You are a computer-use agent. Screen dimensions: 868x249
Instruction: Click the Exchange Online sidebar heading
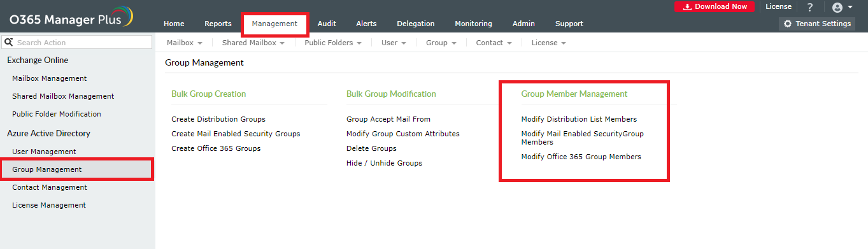[x=38, y=60]
